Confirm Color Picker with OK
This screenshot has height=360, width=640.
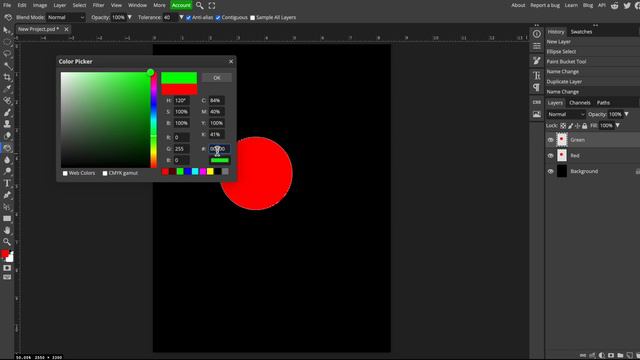(217, 78)
